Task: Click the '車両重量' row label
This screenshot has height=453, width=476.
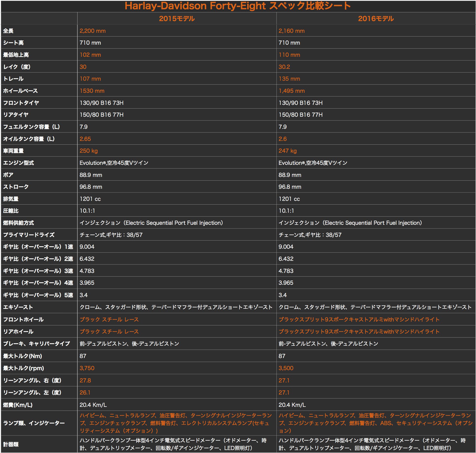Action: [x=13, y=151]
